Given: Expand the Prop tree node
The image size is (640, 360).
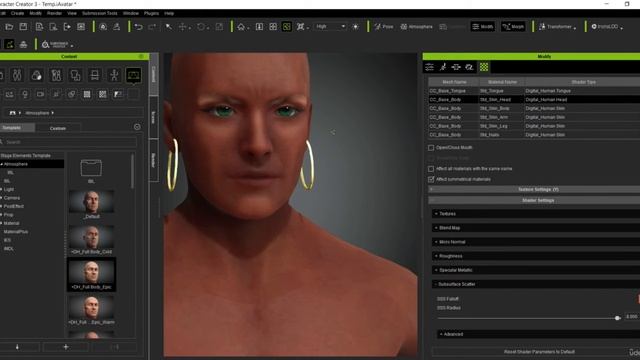Looking at the screenshot, I should [x=2, y=215].
